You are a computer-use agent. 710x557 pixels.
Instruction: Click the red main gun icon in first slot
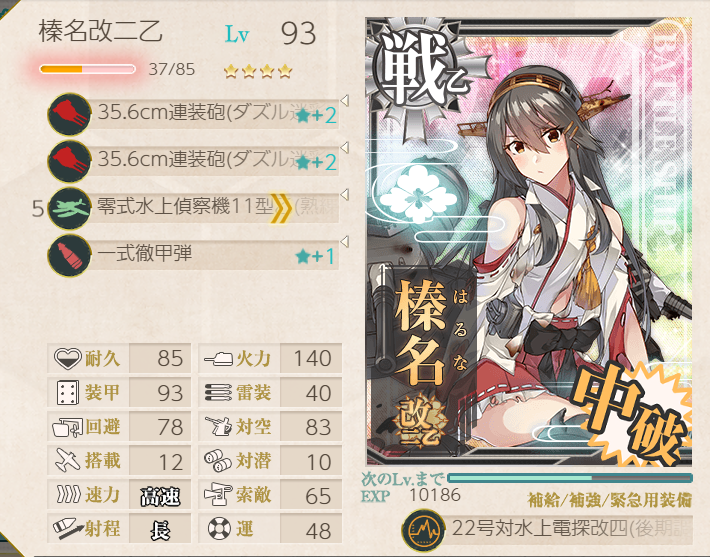(69, 114)
